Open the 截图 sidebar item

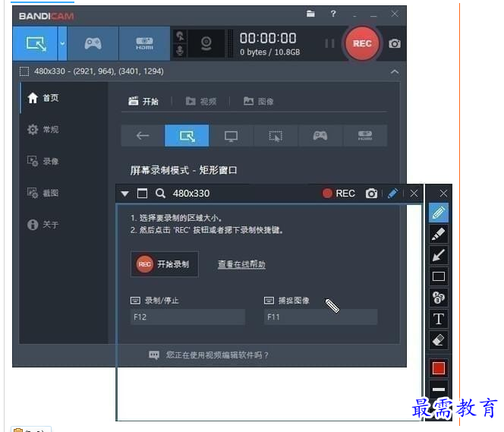[43, 193]
